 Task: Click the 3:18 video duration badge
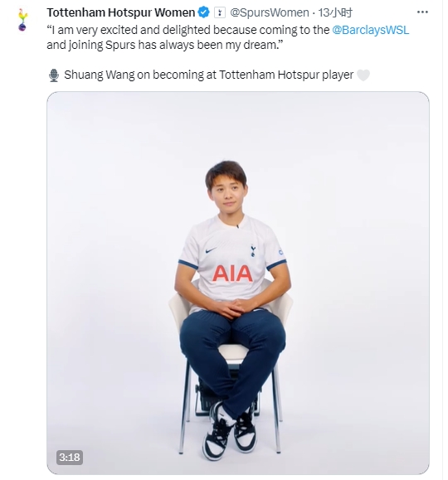(70, 458)
